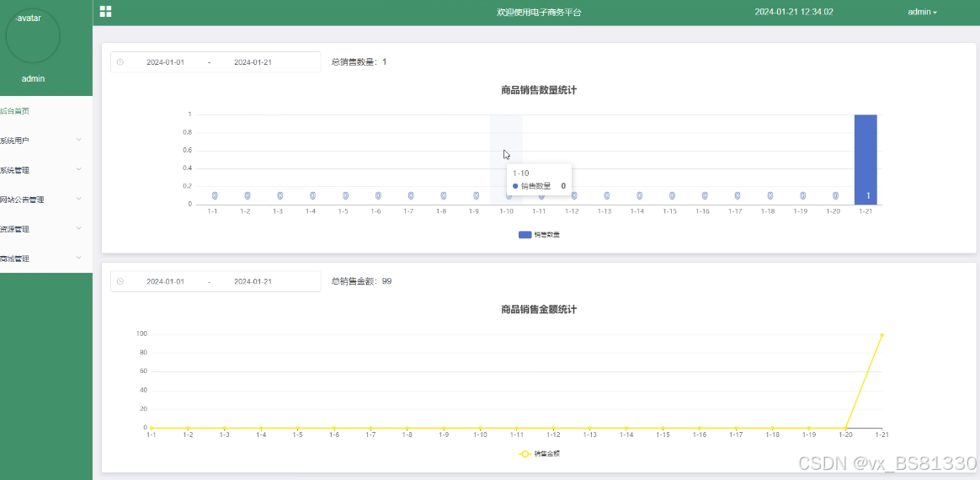Open 后台首页 in the sidebar menu

14,111
